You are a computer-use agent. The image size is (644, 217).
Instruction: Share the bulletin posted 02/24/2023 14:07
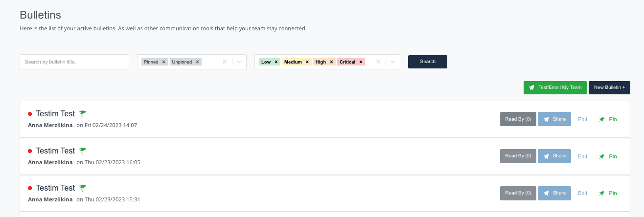(554, 119)
